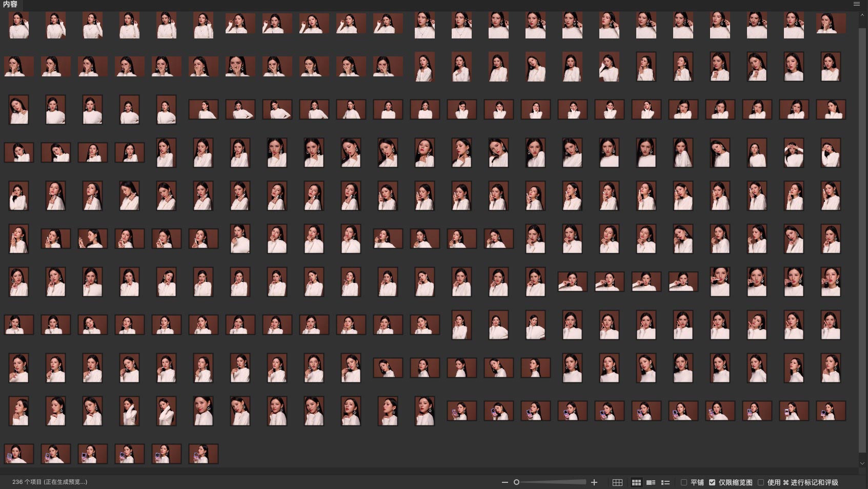Select the first thumbnail in the bottom row
Screen dimensions: 868x489
[19, 454]
